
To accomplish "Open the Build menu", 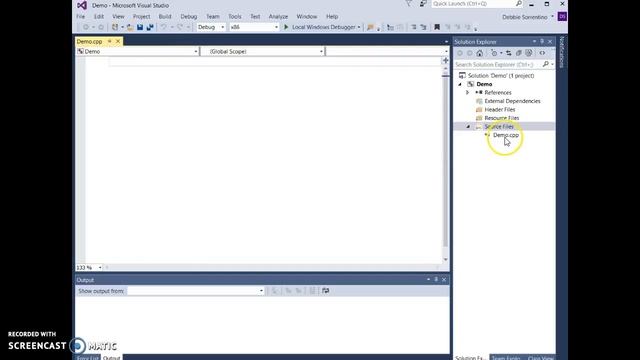I will click(x=165, y=17).
